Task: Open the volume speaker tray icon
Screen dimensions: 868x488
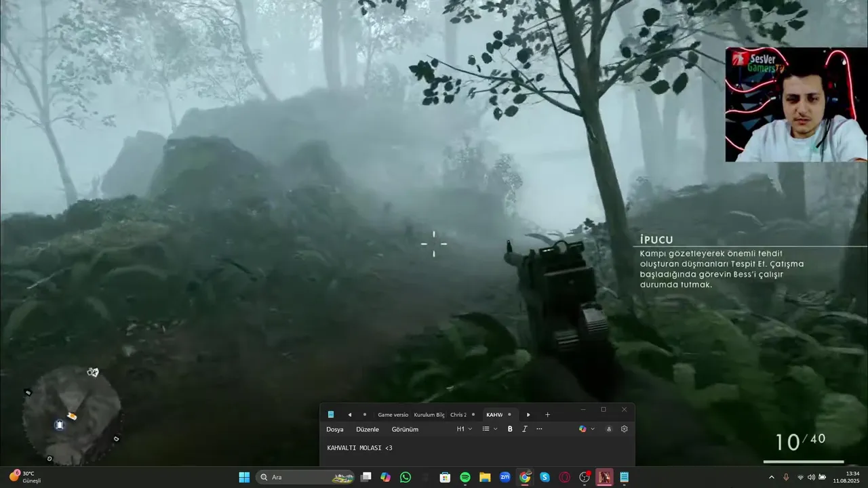Action: click(x=811, y=477)
